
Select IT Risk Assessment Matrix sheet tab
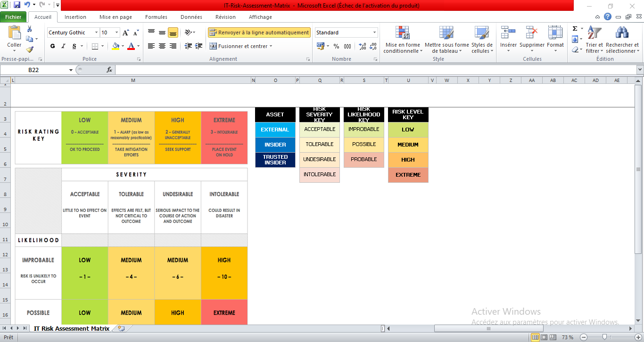click(71, 328)
